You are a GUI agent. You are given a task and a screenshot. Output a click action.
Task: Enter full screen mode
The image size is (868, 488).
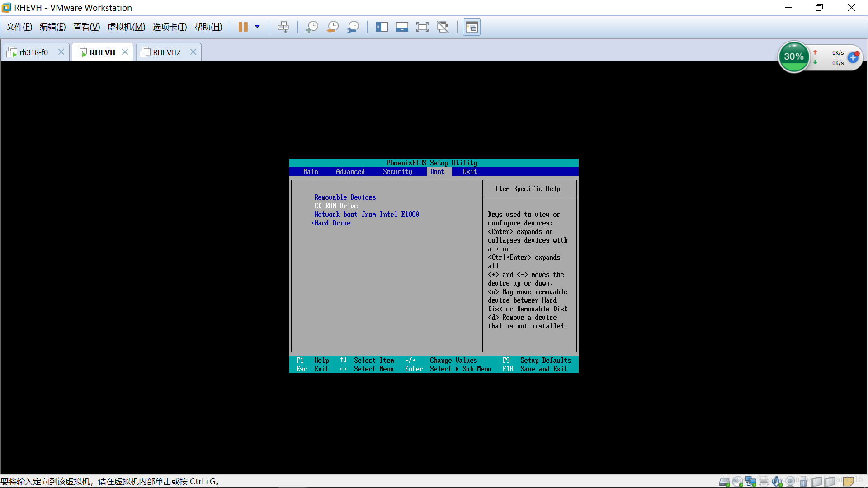tap(422, 27)
